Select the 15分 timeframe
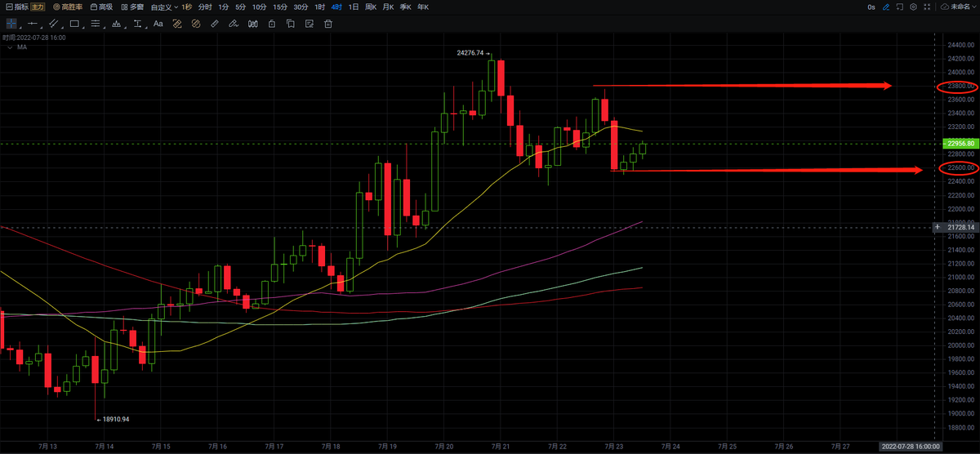This screenshot has width=980, height=454. point(280,7)
